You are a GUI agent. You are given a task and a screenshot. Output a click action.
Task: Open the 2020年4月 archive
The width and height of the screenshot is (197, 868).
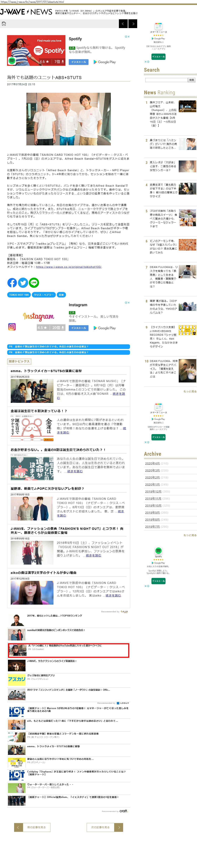point(152,464)
